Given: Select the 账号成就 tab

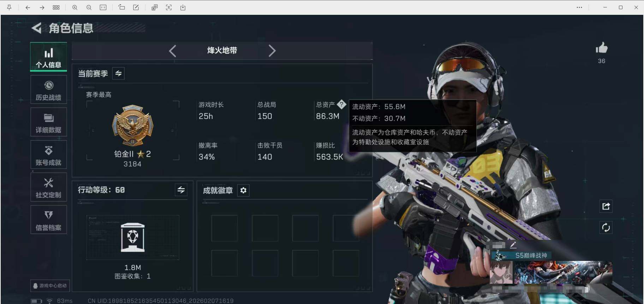Looking at the screenshot, I should click(48, 155).
